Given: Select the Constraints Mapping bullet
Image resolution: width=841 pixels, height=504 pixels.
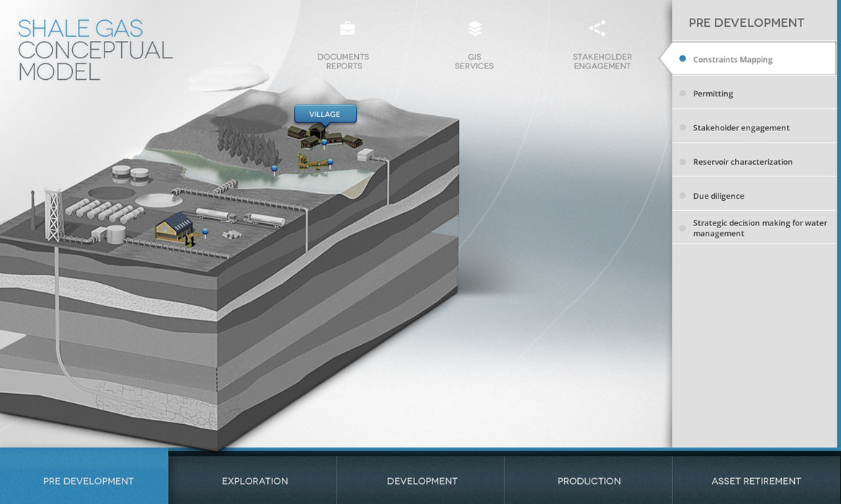Looking at the screenshot, I should pos(682,59).
